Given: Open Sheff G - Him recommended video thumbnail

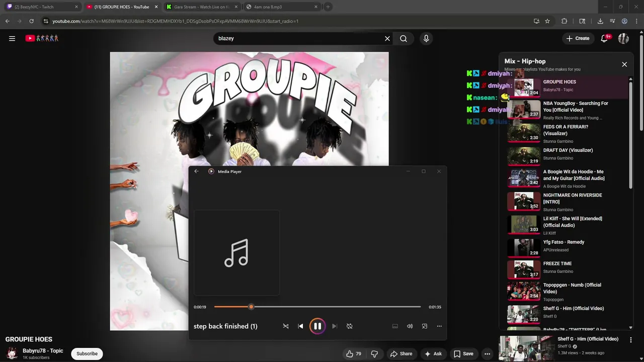Looking at the screenshot, I should (526, 348).
